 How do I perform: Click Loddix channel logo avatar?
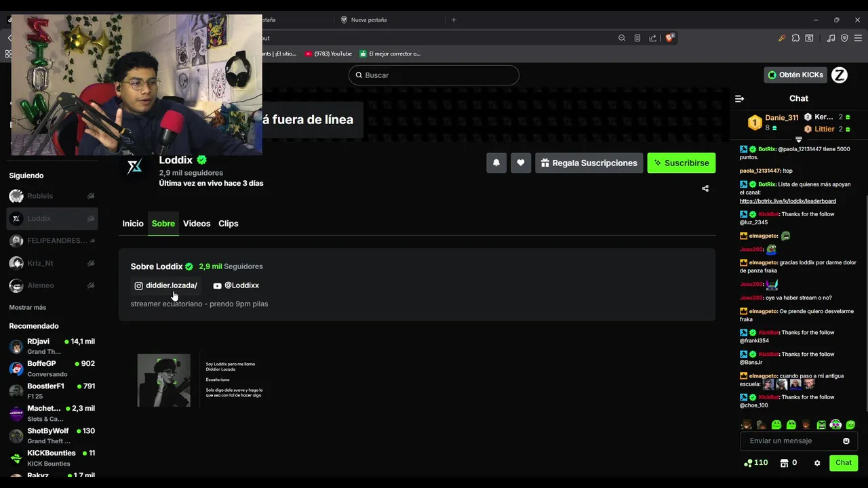pos(135,167)
